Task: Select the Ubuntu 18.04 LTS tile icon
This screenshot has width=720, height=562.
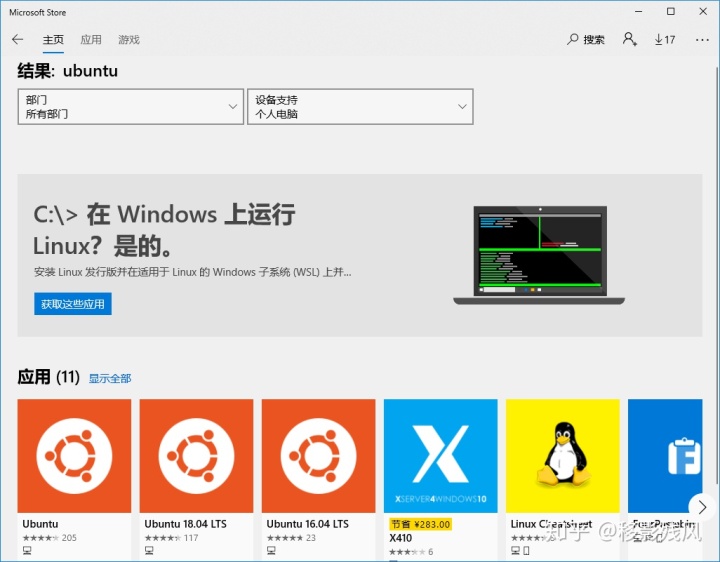Action: coord(197,455)
